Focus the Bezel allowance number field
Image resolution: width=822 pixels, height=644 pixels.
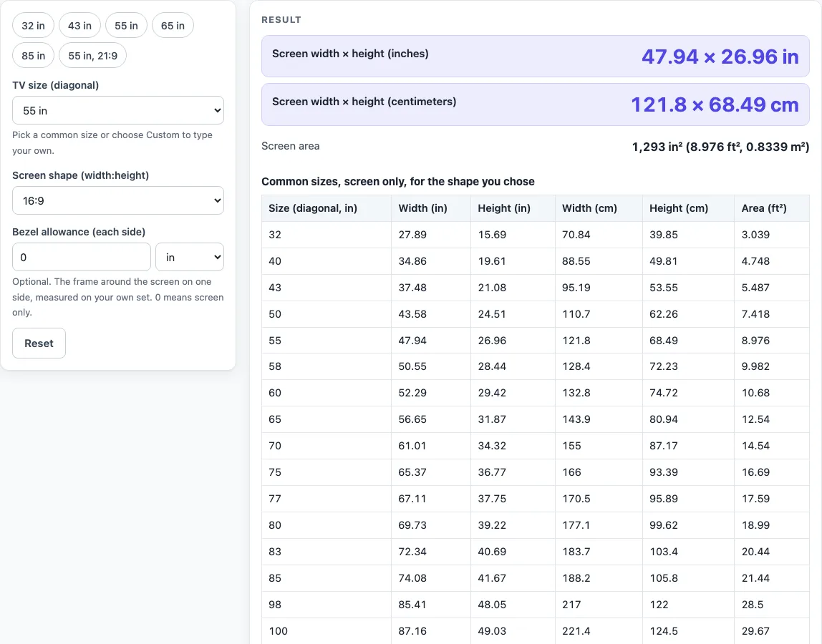pyautogui.click(x=81, y=258)
